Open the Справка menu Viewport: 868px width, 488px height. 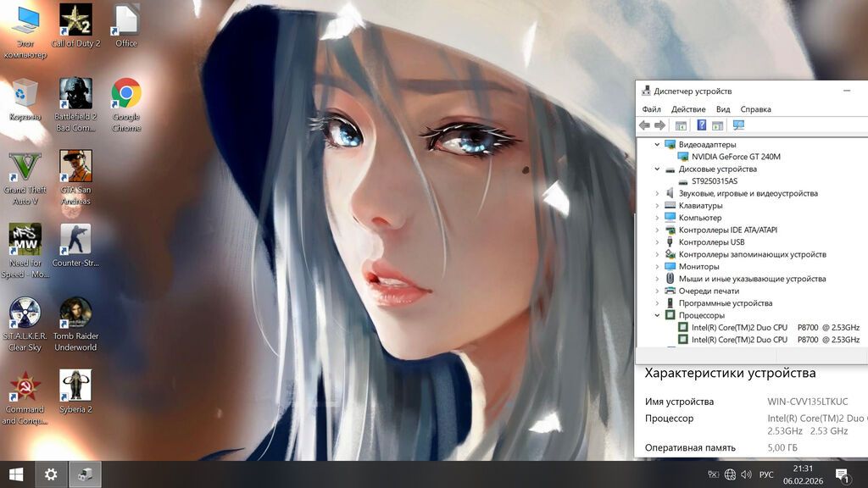pos(755,109)
